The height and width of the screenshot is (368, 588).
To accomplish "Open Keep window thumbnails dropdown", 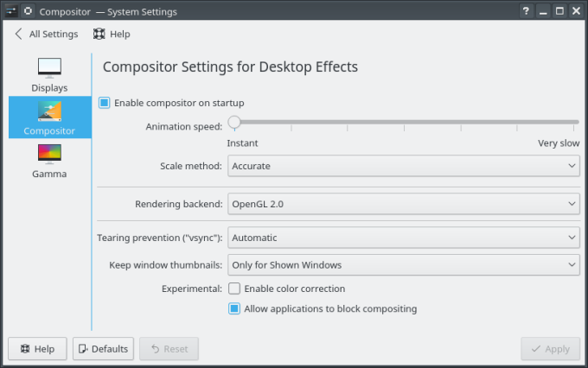I will (404, 265).
